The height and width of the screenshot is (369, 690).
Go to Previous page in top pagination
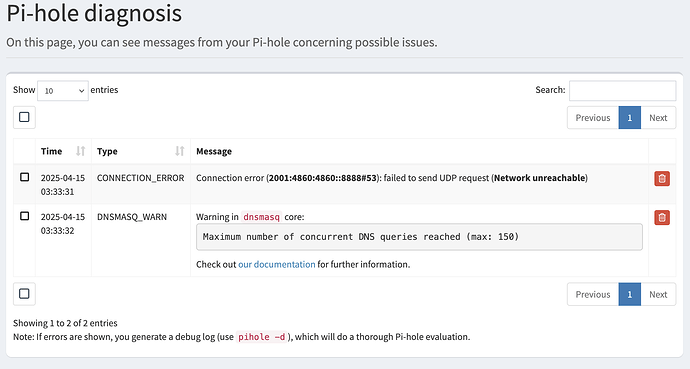coord(593,118)
